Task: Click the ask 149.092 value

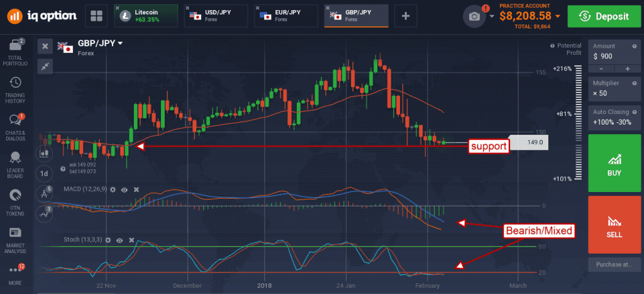Action: tap(82, 166)
